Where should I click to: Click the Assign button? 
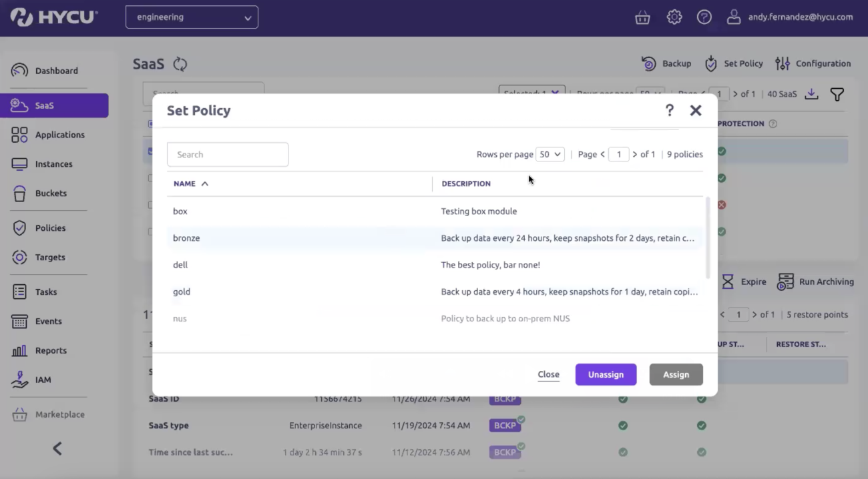point(676,374)
